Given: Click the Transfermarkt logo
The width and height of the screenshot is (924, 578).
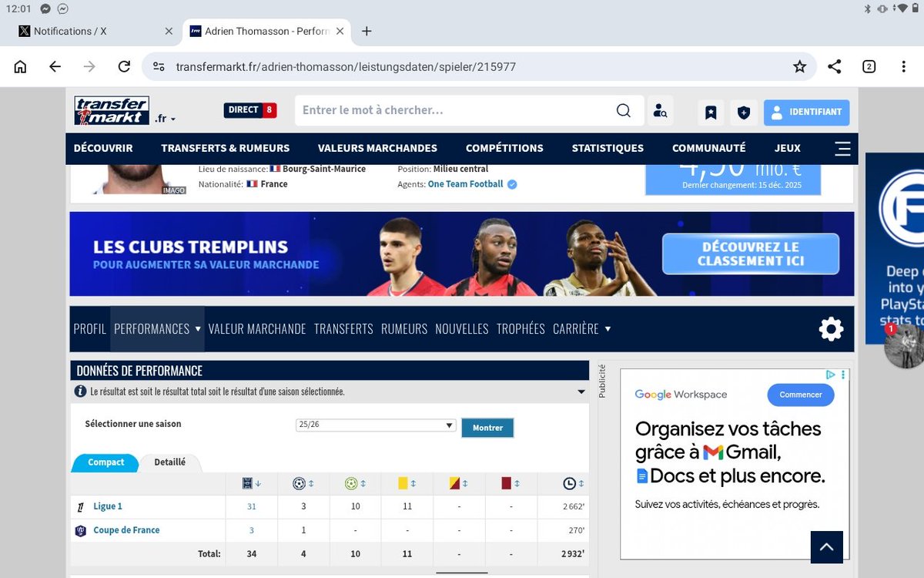Looking at the screenshot, I should [112, 110].
